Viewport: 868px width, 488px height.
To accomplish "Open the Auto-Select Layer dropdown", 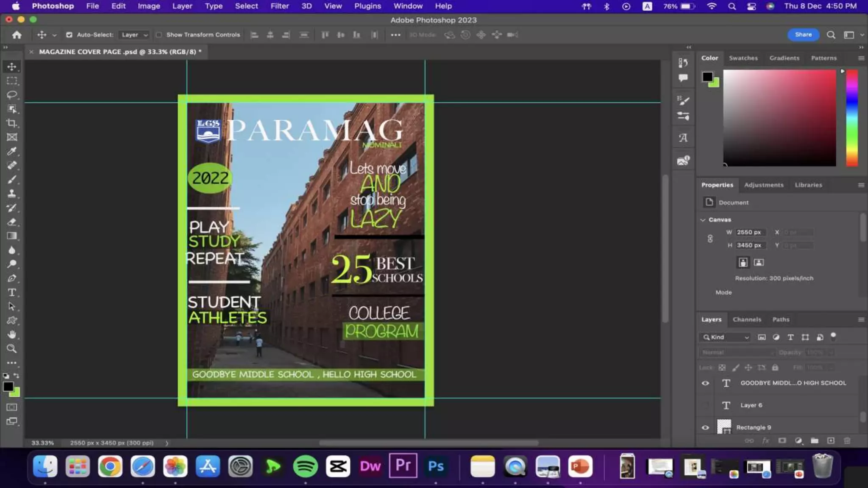I will [134, 35].
